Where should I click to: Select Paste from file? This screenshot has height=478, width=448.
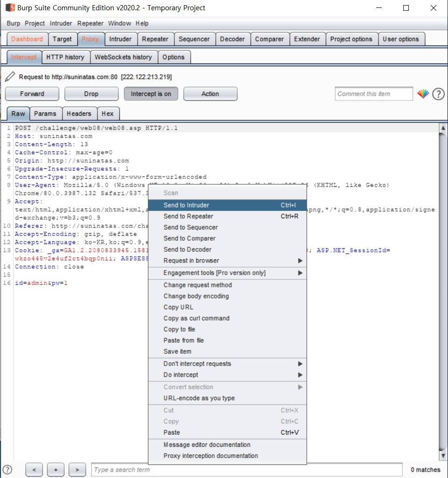(227, 340)
